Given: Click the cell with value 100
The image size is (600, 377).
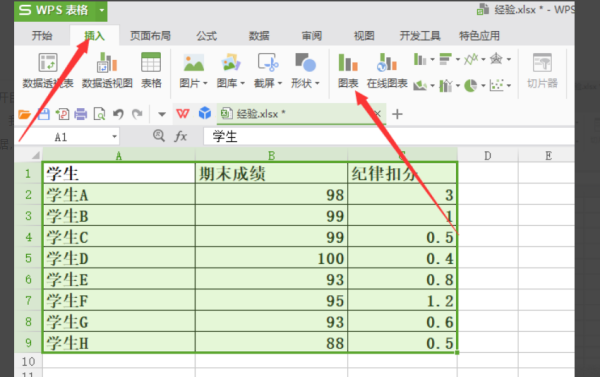Looking at the screenshot, I should (271, 258).
